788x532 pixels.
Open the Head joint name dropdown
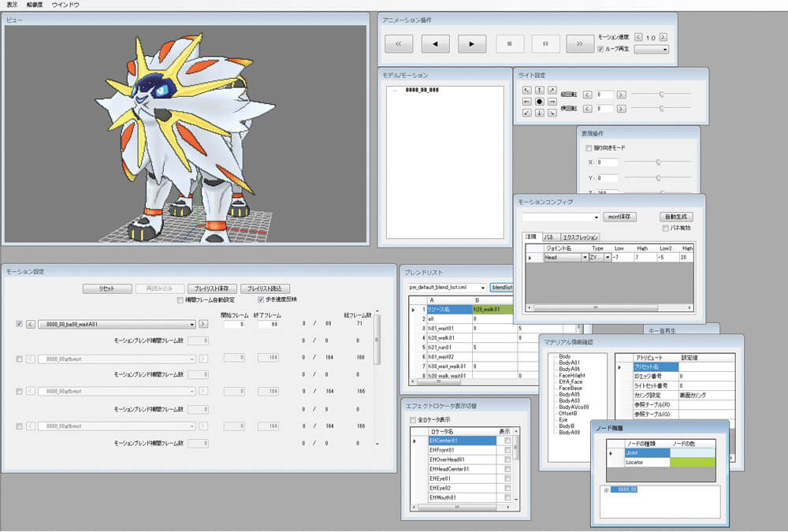point(585,258)
